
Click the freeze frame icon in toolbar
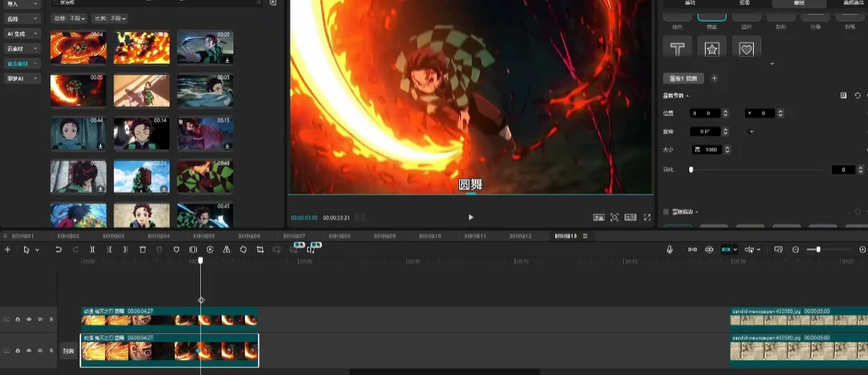[193, 250]
